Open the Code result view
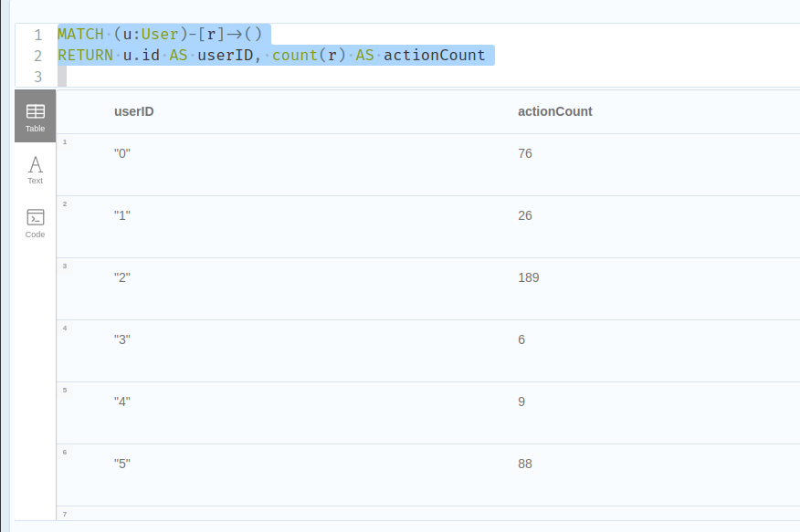The height and width of the screenshot is (532, 800). point(36,224)
